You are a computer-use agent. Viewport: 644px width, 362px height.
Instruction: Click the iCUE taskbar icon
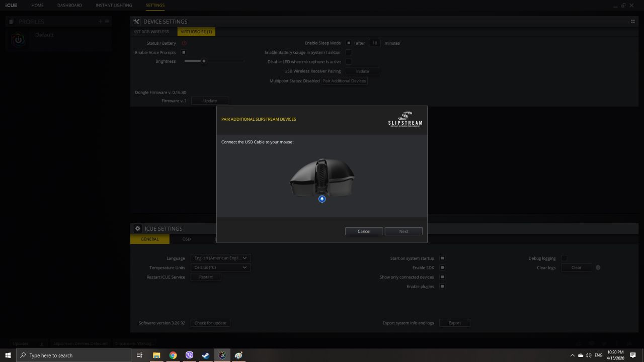pos(222,355)
